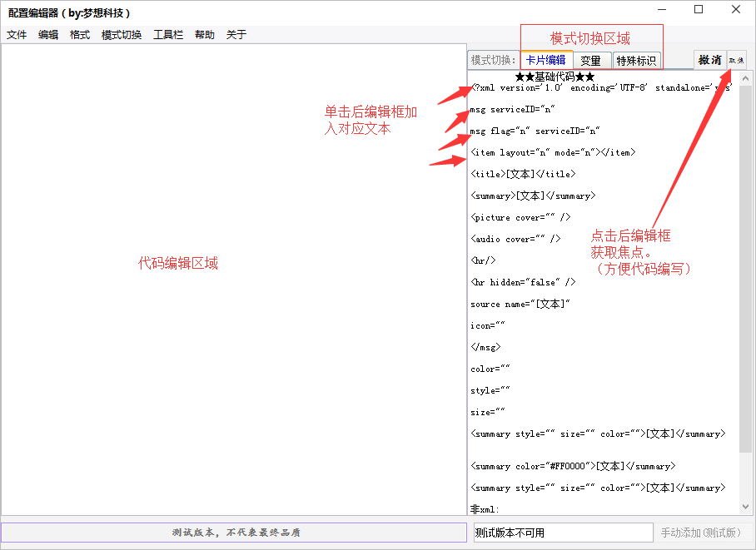Screen dimensions: 756x550
Task: Click the up arrow on the right scrollbar
Action: [x=747, y=77]
